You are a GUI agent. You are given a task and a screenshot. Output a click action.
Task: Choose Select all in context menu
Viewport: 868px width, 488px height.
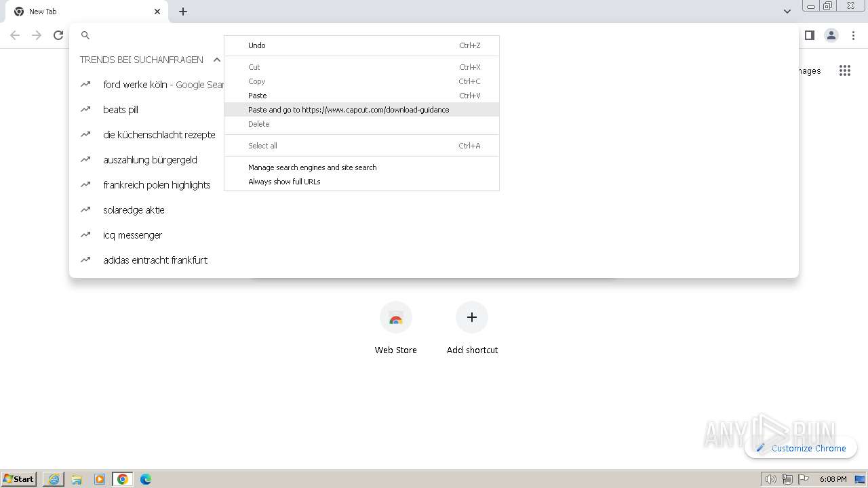tap(361, 146)
